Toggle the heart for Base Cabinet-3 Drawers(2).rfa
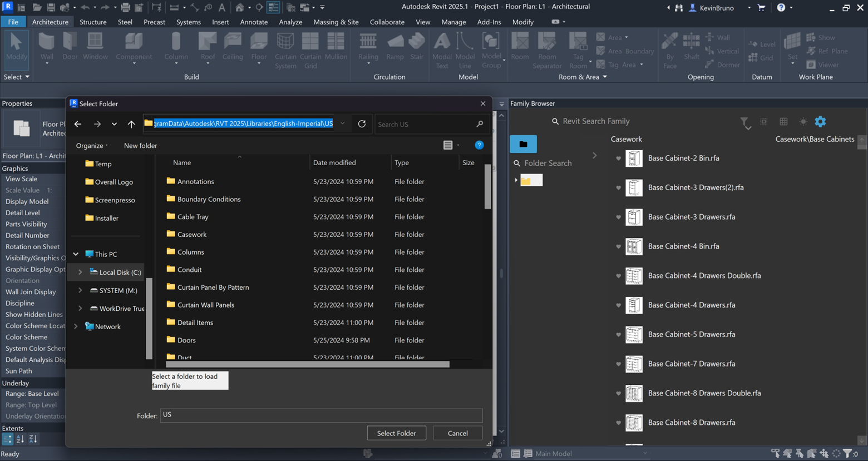Image resolution: width=868 pixels, height=461 pixels. tap(618, 188)
